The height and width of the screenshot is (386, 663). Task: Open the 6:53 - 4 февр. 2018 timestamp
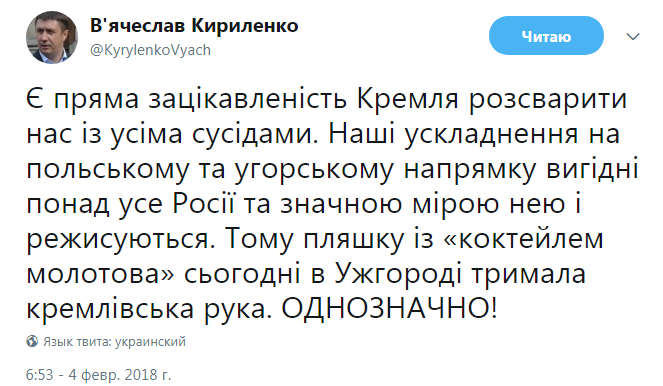[x=99, y=375]
